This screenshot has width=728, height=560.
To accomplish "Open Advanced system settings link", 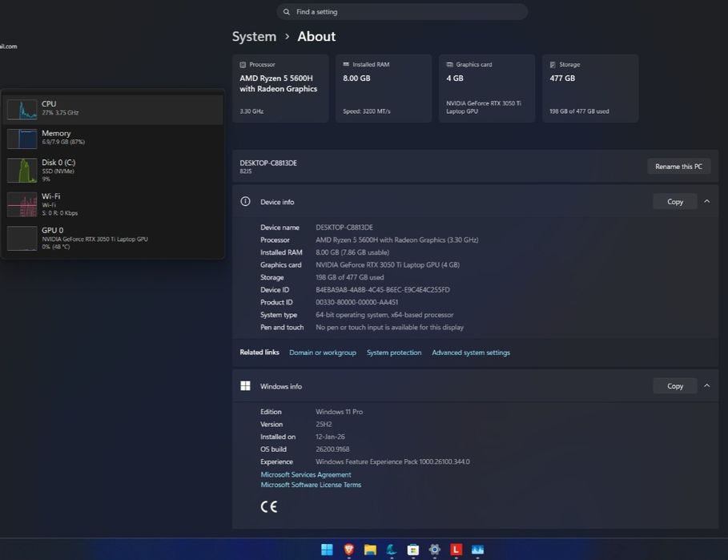I will point(471,353).
